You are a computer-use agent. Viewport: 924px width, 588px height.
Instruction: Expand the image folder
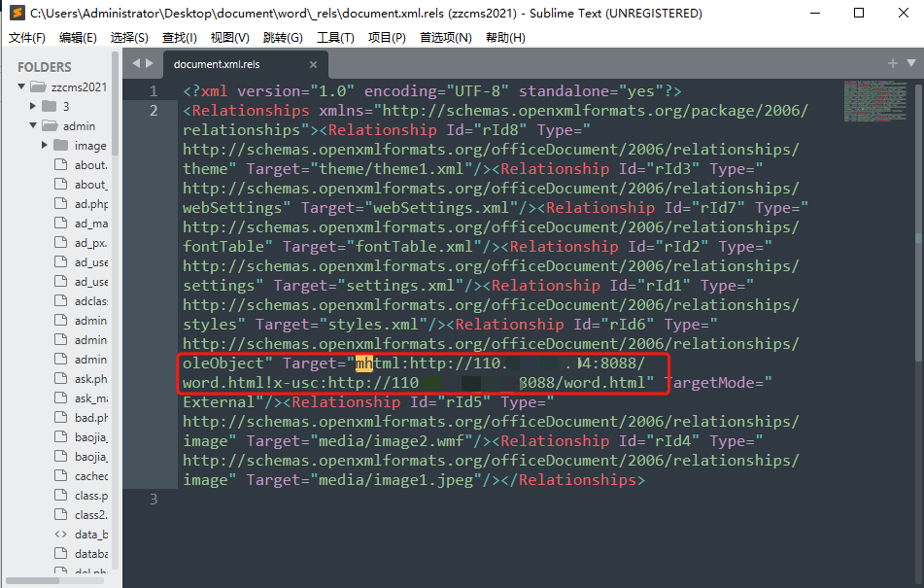point(44,145)
